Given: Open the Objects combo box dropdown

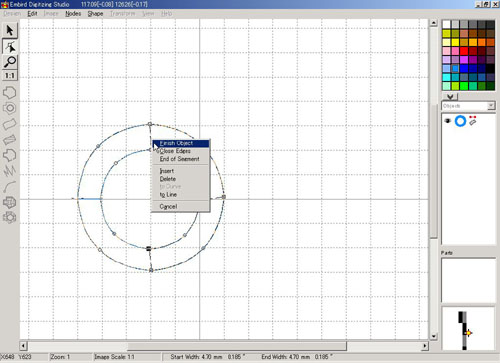Looking at the screenshot, I should [491, 106].
